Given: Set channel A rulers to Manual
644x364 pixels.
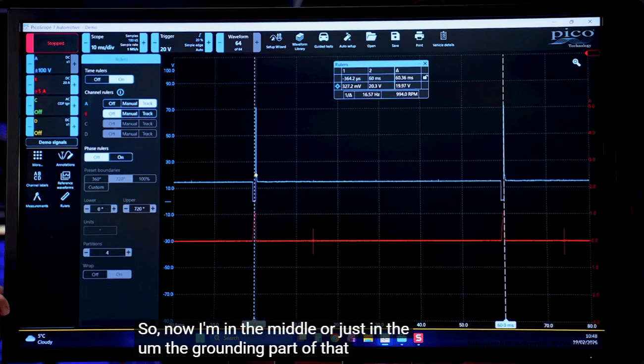Looking at the screenshot, I should point(130,103).
